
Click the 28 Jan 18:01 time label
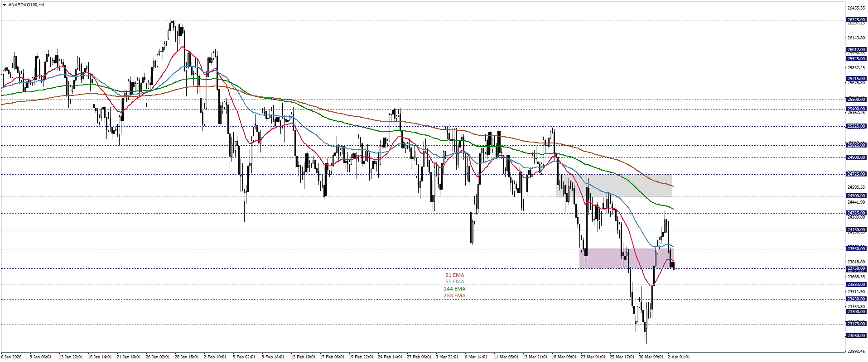click(187, 357)
